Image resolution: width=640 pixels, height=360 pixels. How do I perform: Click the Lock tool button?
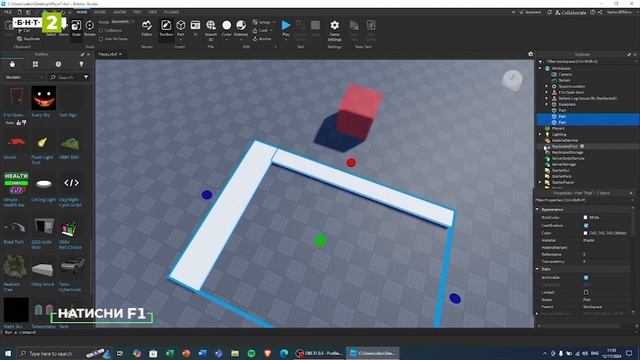(x=261, y=31)
